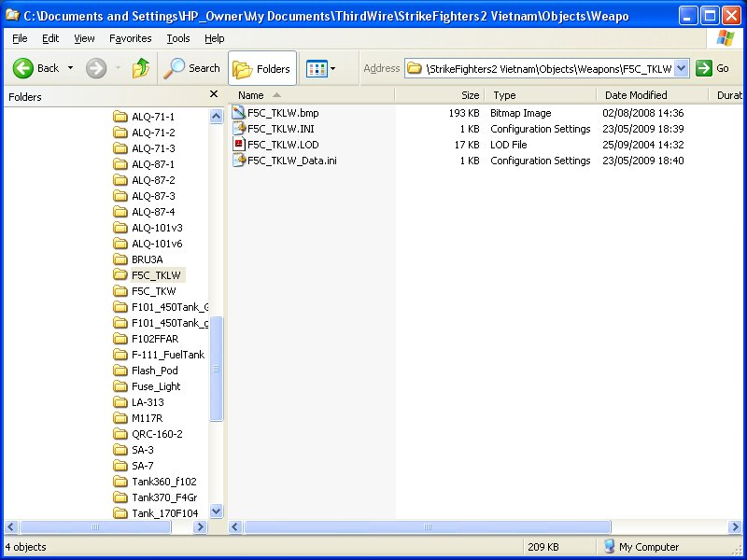Click the Windows flag logo icon
747x560 pixels.
(726, 38)
